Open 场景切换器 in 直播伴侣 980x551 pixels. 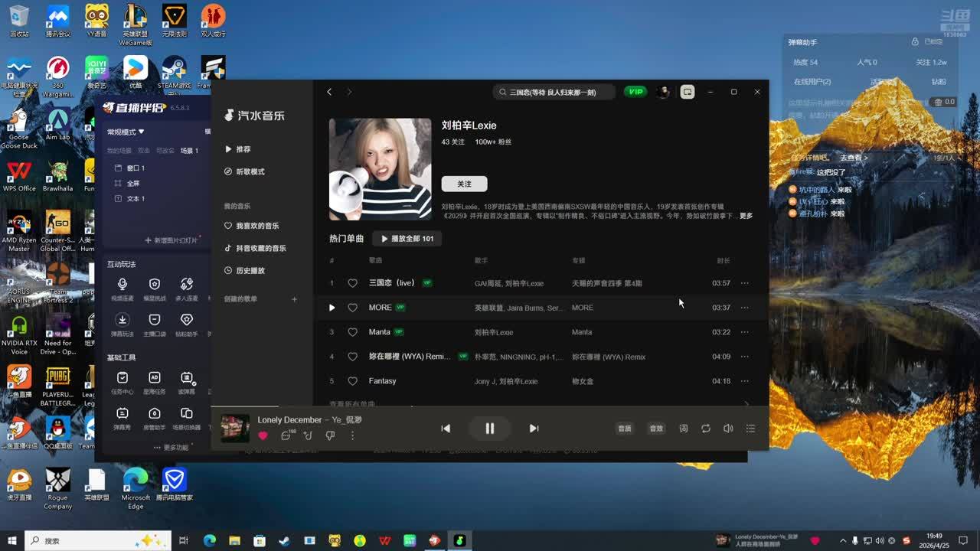pos(187,418)
